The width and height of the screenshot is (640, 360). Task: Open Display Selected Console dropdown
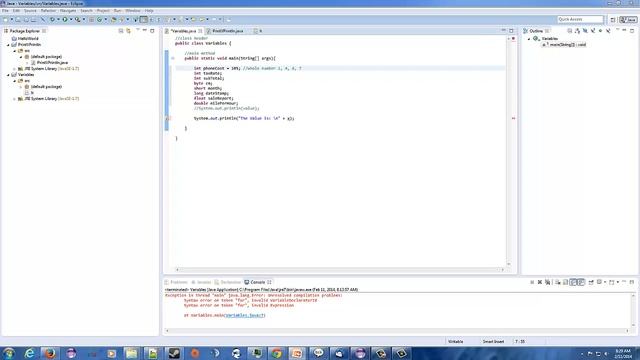[x=605, y=282]
